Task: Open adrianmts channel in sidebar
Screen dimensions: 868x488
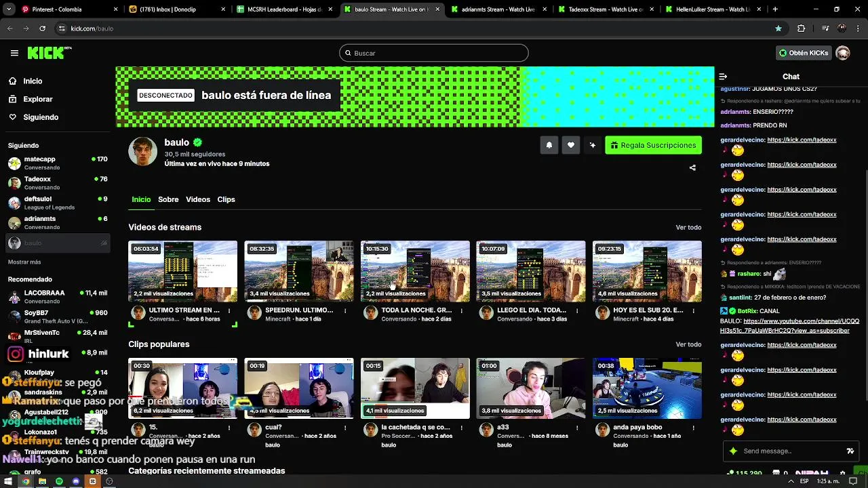Action: [58, 222]
